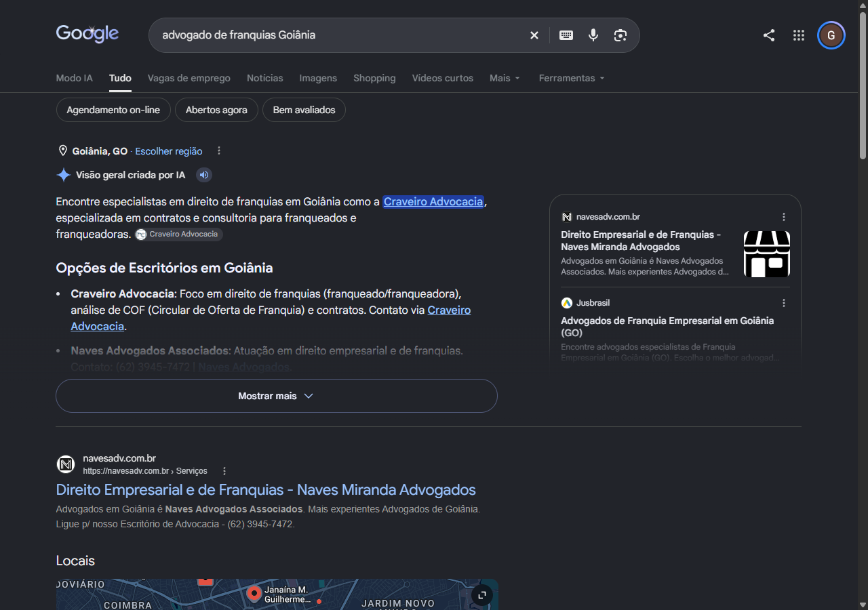This screenshot has width=868, height=610.
Task: Open the Naves Miranda Advogados source card title
Action: (641, 241)
